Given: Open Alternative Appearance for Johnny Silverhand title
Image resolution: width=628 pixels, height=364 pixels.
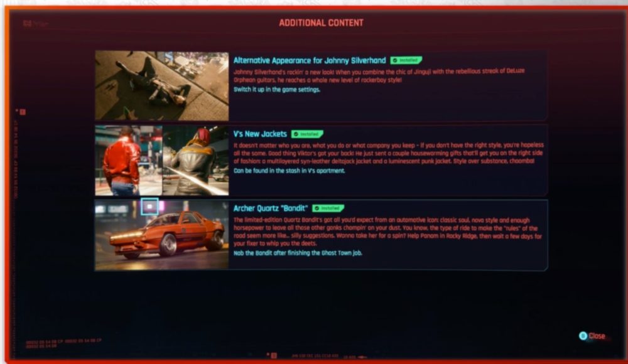Looking at the screenshot, I should tap(310, 60).
